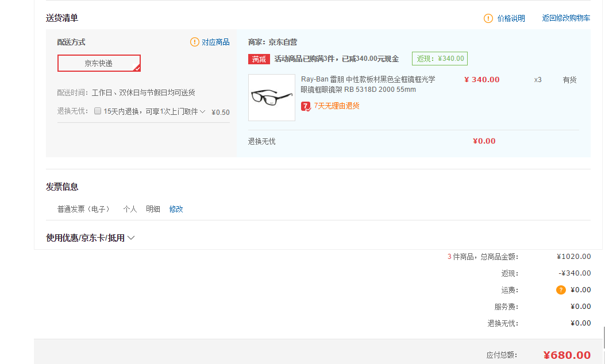
Task: Click 7天无理由退货 text
Action: (337, 106)
